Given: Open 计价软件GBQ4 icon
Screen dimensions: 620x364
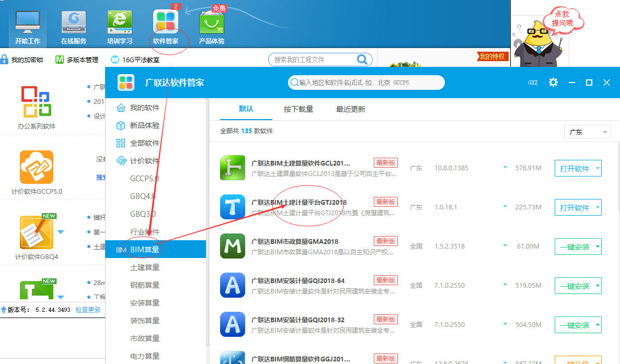Looking at the screenshot, I should coord(36,232).
